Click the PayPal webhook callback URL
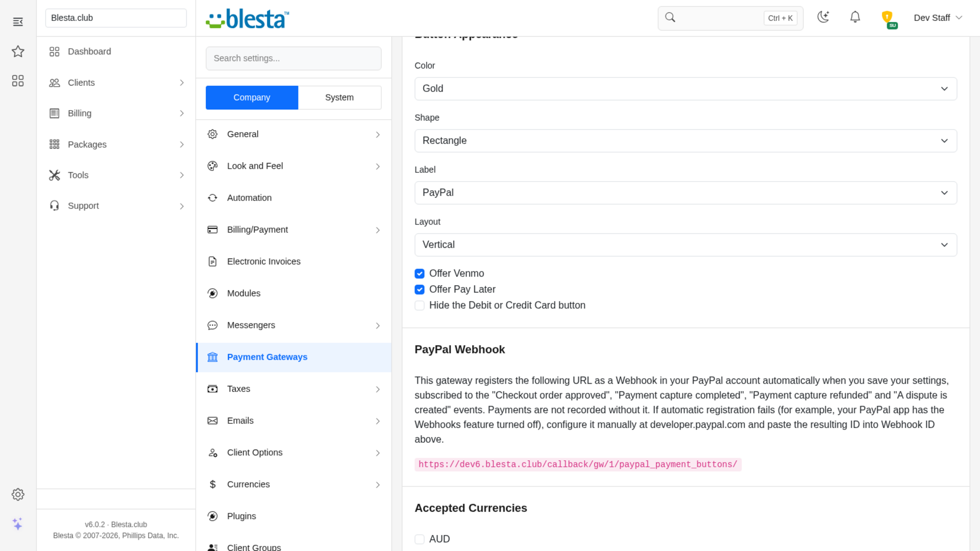980x551 pixels. click(578, 465)
